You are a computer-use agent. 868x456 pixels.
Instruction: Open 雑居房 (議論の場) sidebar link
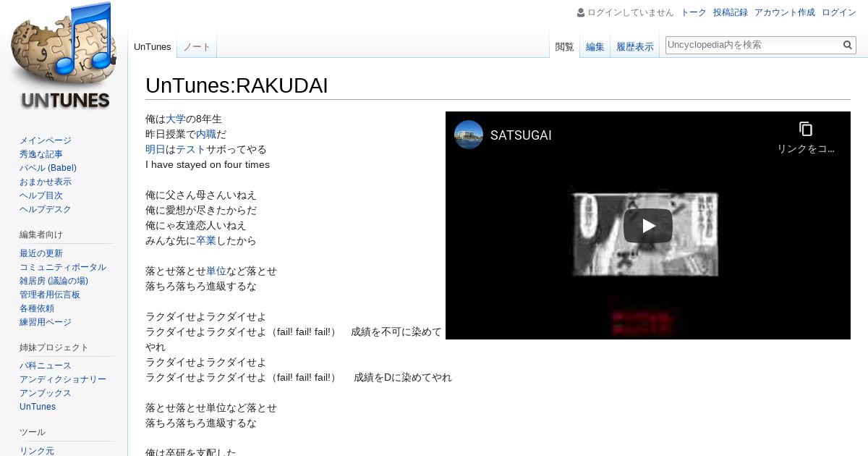tap(54, 281)
